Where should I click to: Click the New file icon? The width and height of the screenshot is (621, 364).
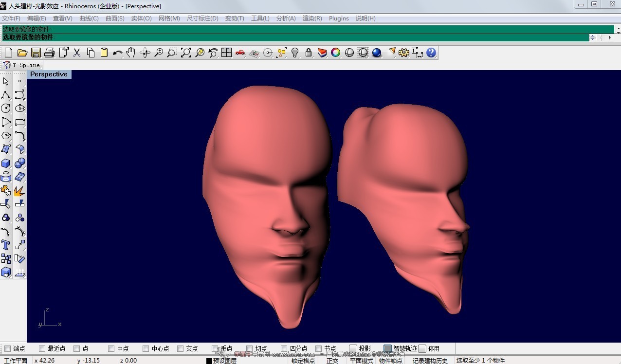tap(8, 53)
